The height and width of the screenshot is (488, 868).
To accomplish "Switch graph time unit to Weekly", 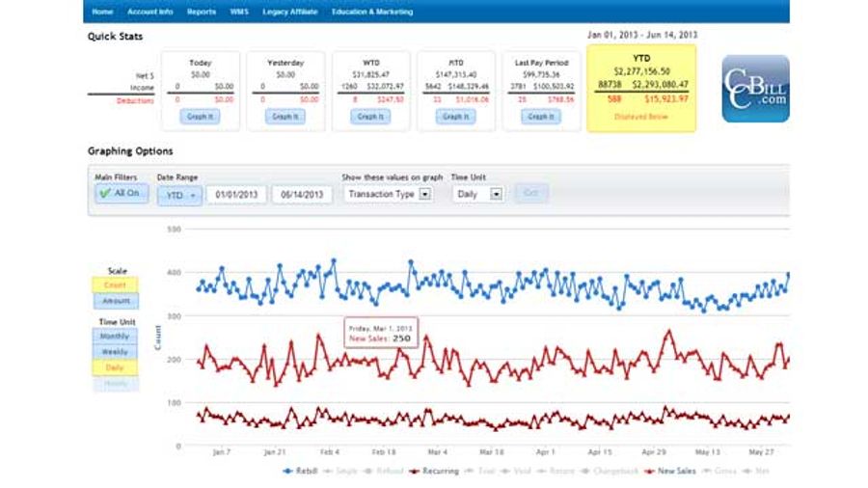I will point(115,352).
